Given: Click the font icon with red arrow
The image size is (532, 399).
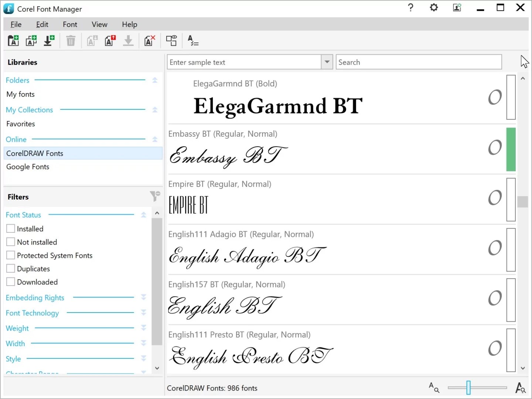Looking at the screenshot, I should (x=110, y=40).
